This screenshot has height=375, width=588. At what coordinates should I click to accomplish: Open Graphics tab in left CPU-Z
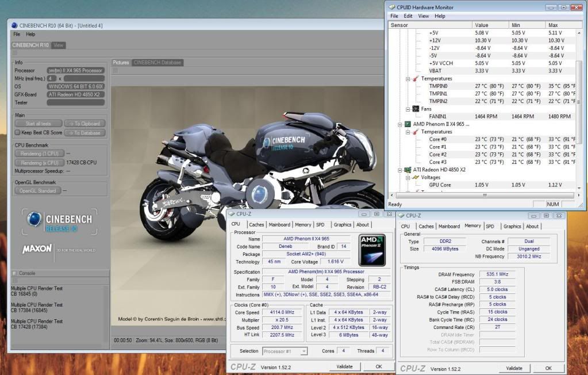(343, 225)
